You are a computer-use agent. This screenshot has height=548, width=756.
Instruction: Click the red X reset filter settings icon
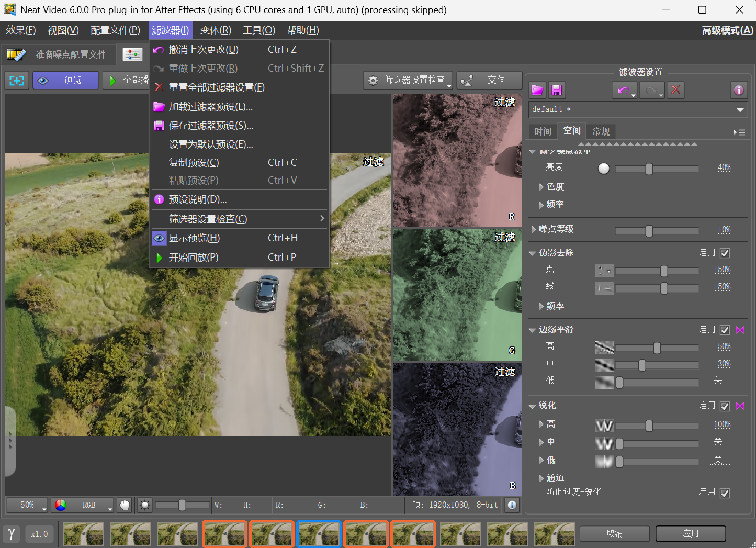(676, 90)
